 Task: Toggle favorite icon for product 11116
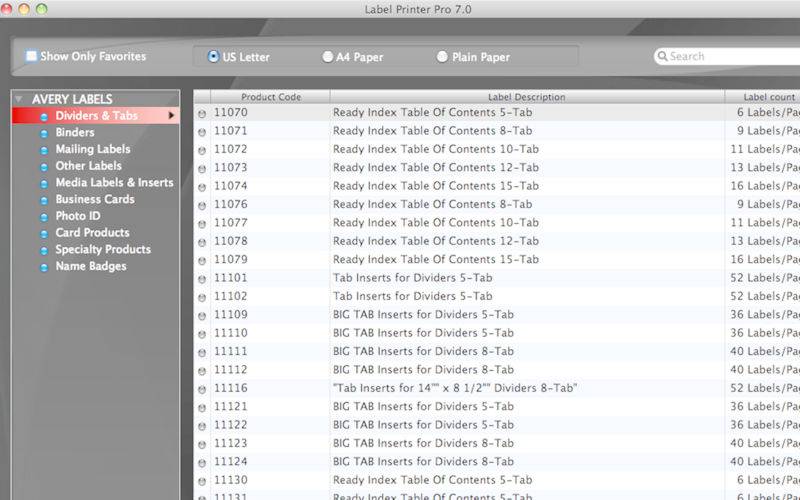coord(202,389)
